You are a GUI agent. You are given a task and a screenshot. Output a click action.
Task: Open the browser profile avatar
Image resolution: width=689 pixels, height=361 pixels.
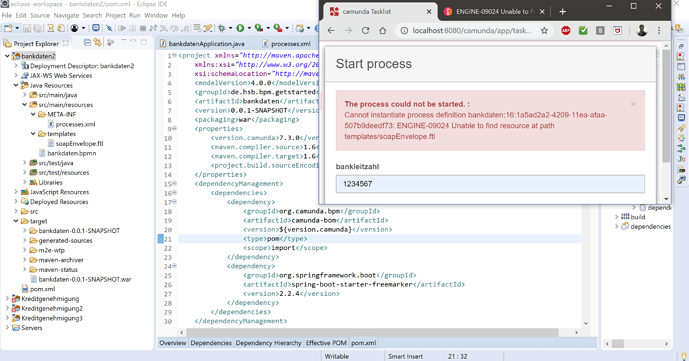point(642,30)
